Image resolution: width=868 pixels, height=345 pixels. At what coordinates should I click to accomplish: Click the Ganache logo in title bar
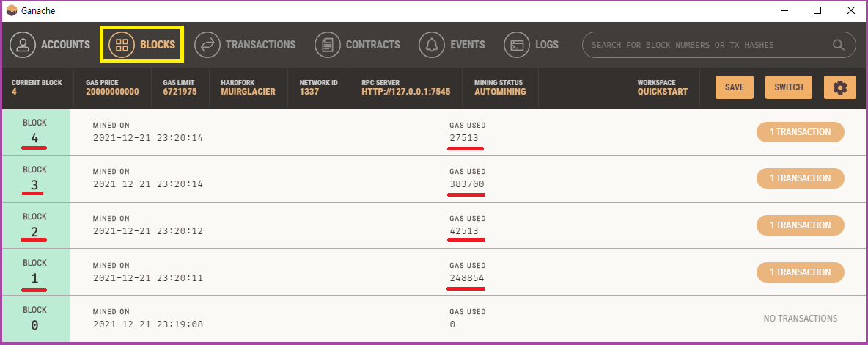pyautogui.click(x=11, y=10)
